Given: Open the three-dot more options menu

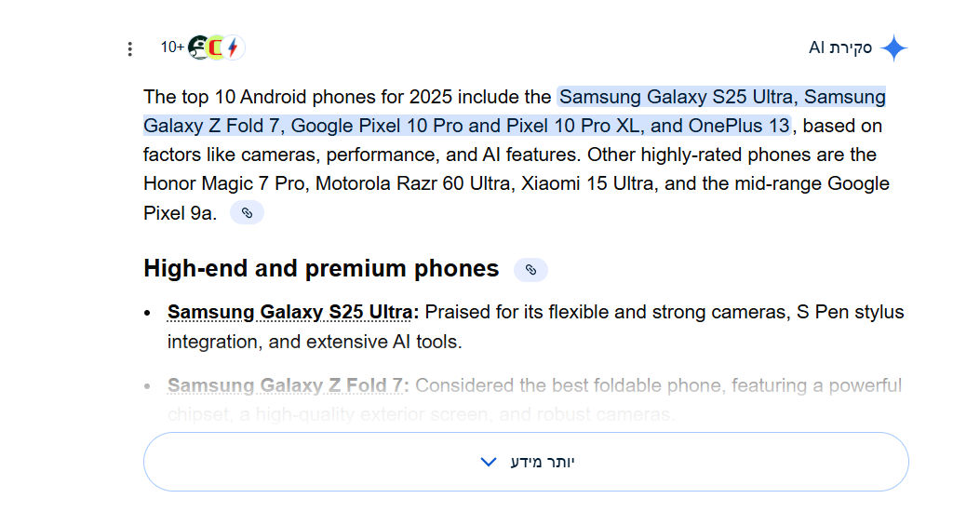Looking at the screenshot, I should pos(130,48).
